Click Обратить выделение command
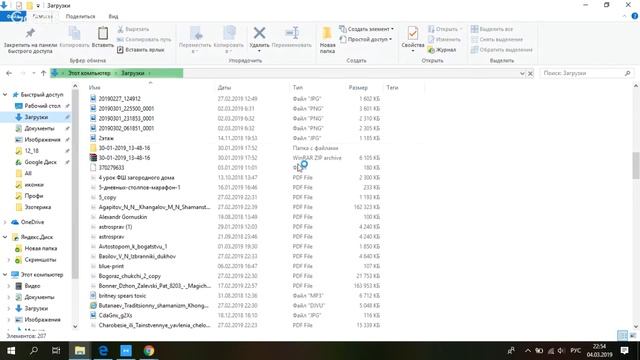Screen dimensions: 640x360 point(502,50)
